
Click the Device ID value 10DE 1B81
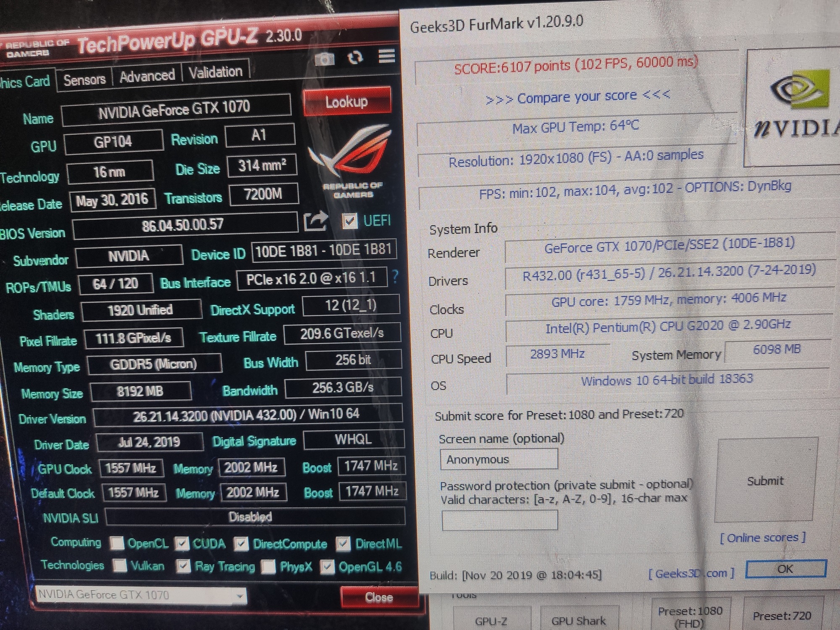324,251
